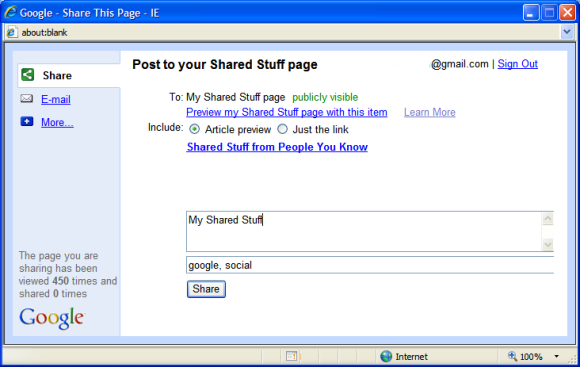
Task: Click the popup blocker icon in status bar
Action: tap(292, 356)
